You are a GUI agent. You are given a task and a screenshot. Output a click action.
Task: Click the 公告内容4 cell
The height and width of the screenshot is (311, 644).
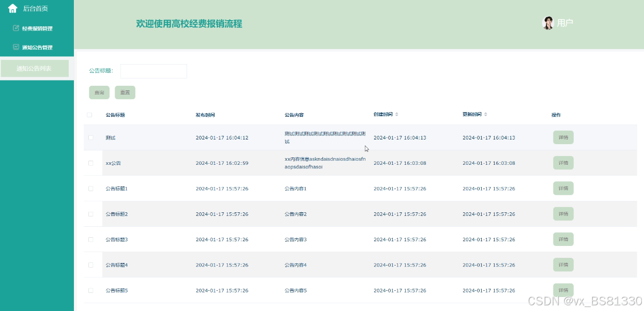coord(296,265)
